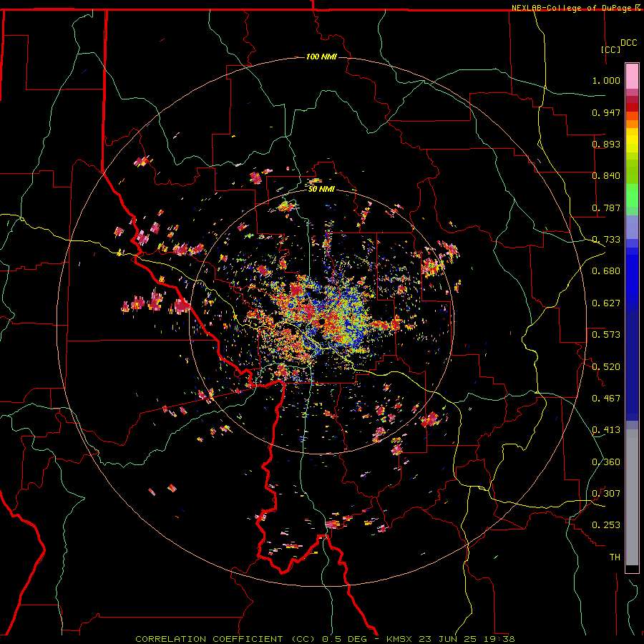Select the 0.787 scale value
This screenshot has width=644, height=644.
[x=606, y=208]
